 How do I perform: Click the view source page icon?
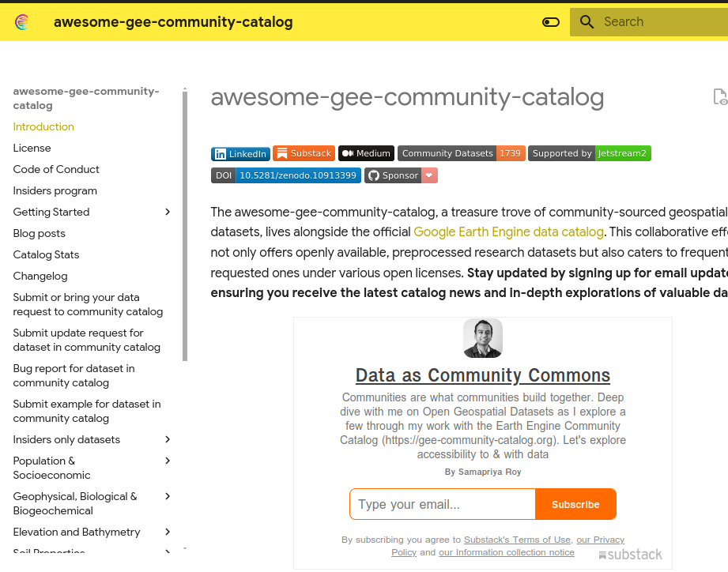(x=719, y=97)
